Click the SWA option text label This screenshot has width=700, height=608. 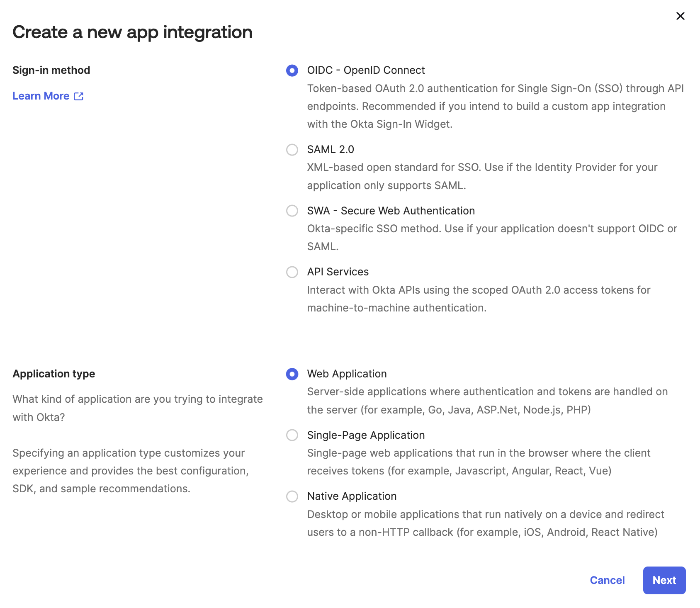tap(391, 211)
